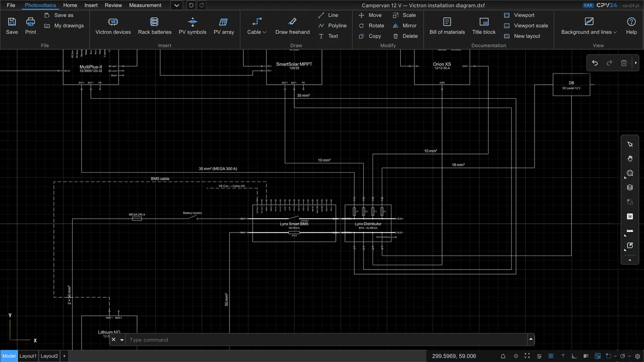Image resolution: width=644 pixels, height=362 pixels.
Task: Choose the Rotate tool
Action: [371, 26]
